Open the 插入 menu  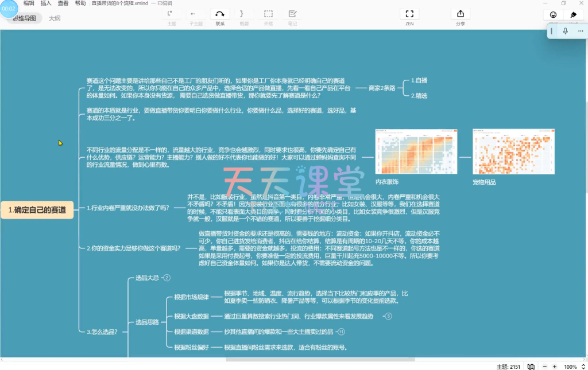pyautogui.click(x=46, y=3)
